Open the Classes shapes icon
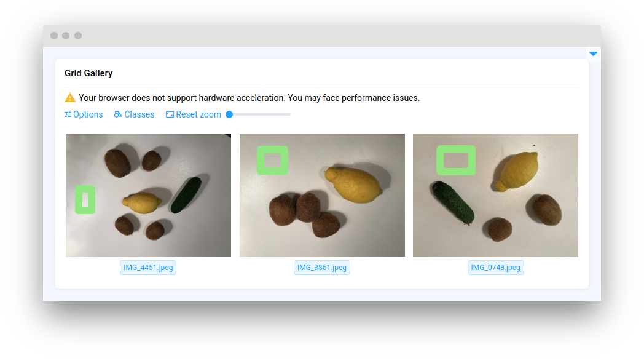The height and width of the screenshot is (363, 644). coord(118,114)
